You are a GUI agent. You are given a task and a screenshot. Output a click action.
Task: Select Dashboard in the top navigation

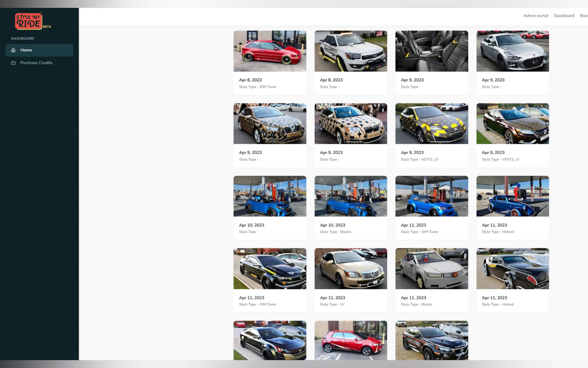click(x=564, y=16)
